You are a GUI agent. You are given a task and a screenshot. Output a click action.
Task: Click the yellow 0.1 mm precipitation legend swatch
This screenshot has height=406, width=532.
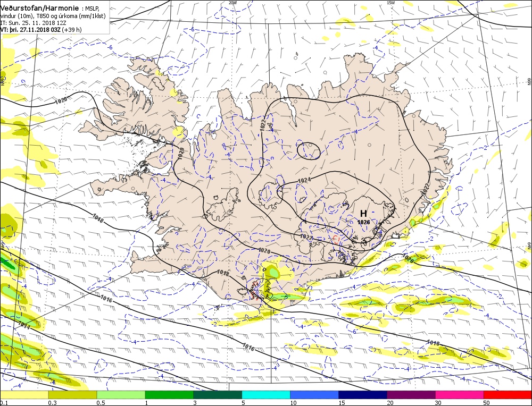pos(24,394)
